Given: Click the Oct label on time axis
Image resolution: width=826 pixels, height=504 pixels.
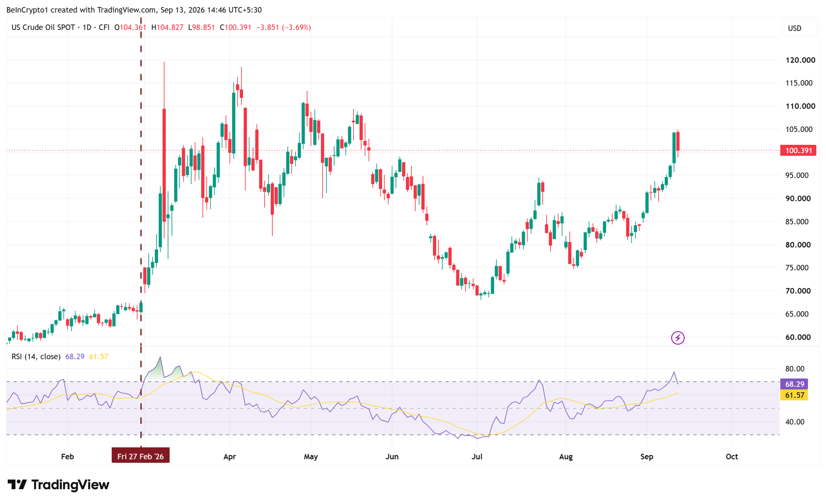Looking at the screenshot, I should tap(732, 456).
